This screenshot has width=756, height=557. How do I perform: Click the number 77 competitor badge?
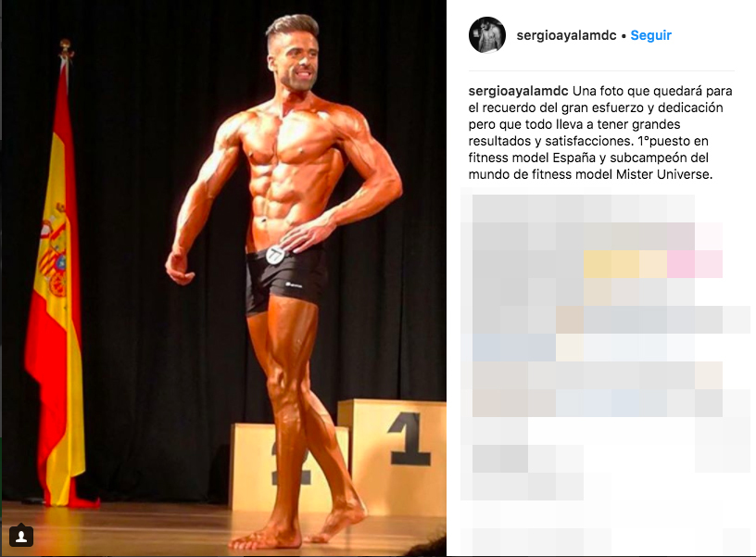tap(275, 254)
